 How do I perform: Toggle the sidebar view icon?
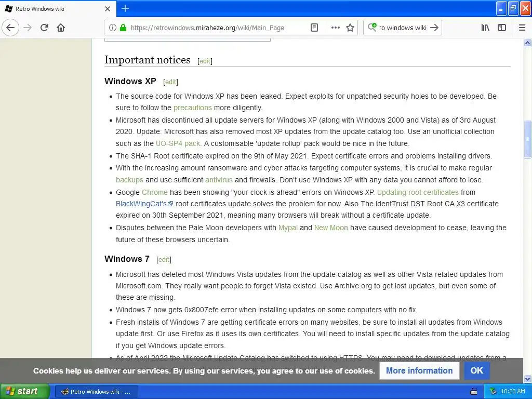tap(502, 28)
